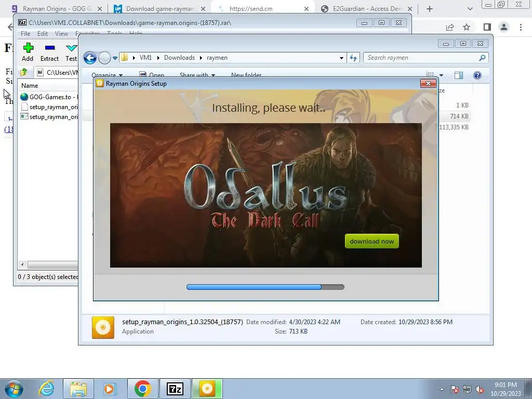Click Downloads in Explorer breadcrumb
Viewport: 532px width, 399px height.
(179, 58)
